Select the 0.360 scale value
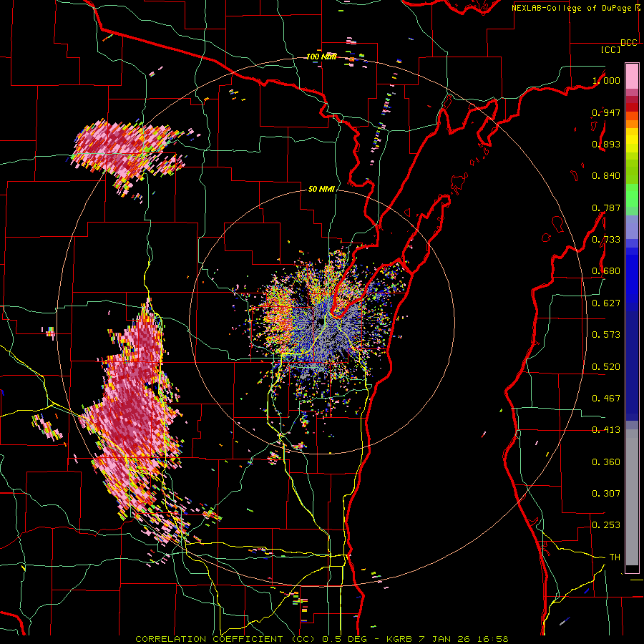 [x=606, y=462]
